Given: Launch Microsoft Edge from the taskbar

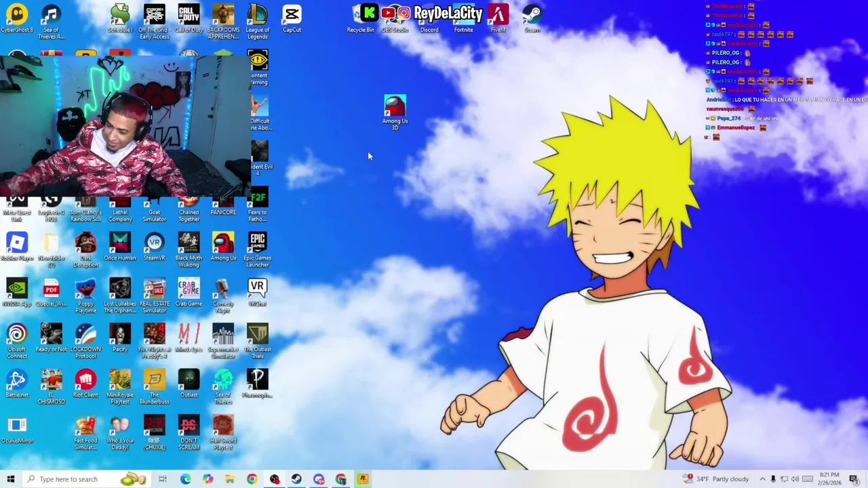Looking at the screenshot, I should coord(185,479).
